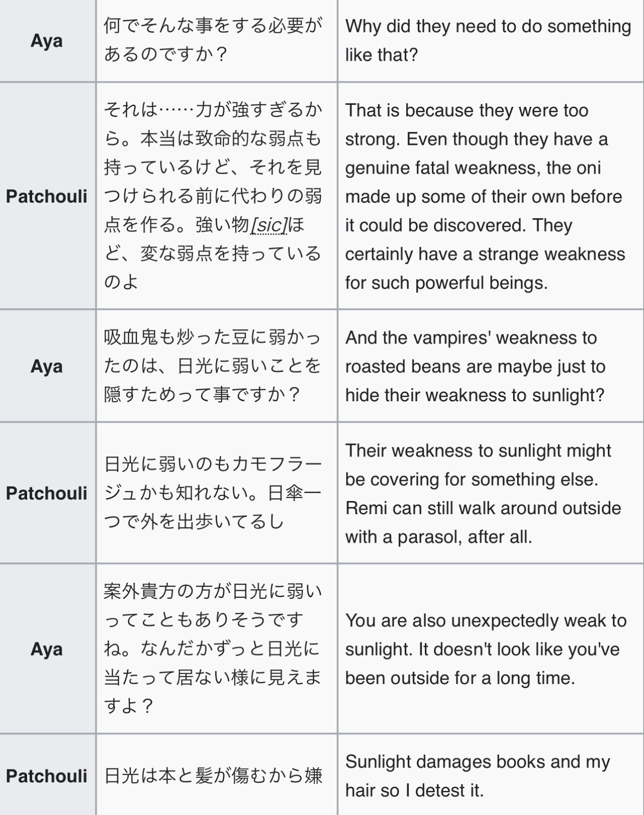The width and height of the screenshot is (644, 815).
Task: Click the last Patchouli speaker cell
Action: pyautogui.click(x=47, y=775)
